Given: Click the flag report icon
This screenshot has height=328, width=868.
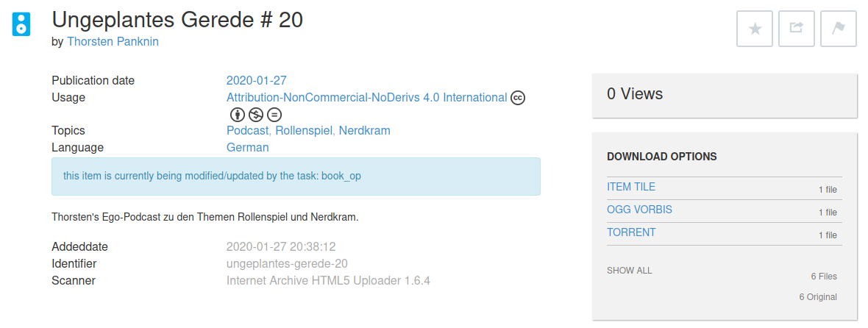Looking at the screenshot, I should pos(838,28).
